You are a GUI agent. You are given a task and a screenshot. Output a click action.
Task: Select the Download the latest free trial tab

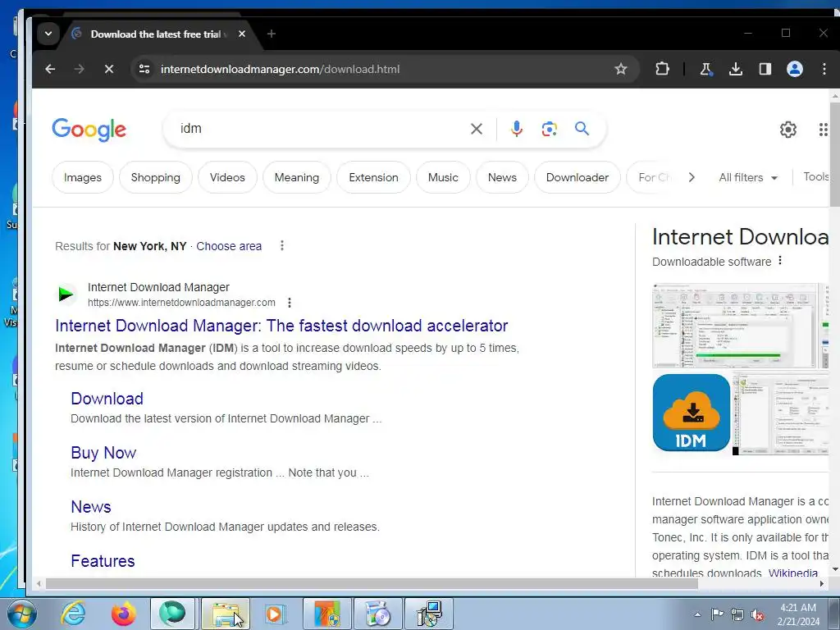pos(155,34)
